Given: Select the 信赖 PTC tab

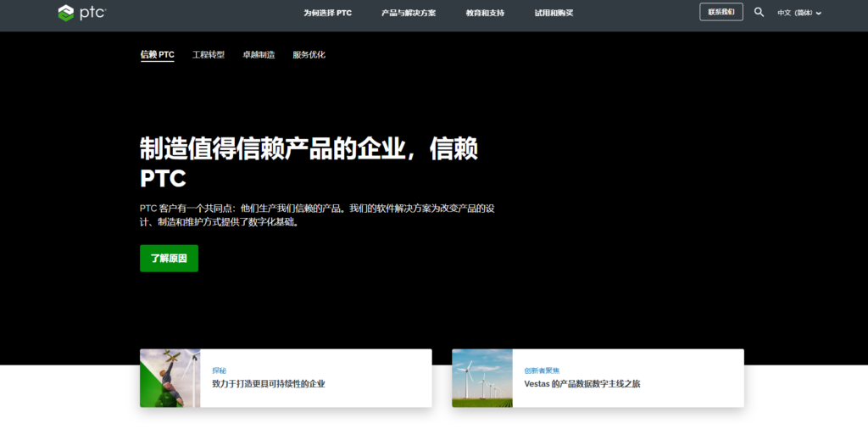Looking at the screenshot, I should tap(158, 54).
